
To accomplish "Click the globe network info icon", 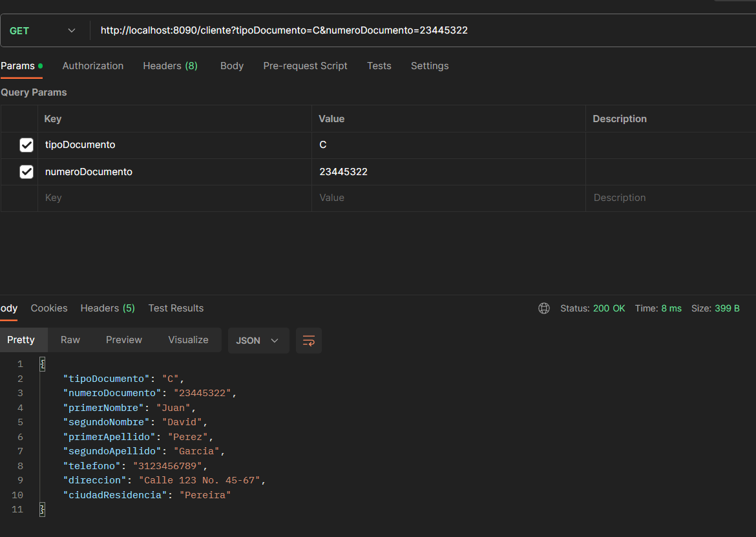I will pos(543,308).
